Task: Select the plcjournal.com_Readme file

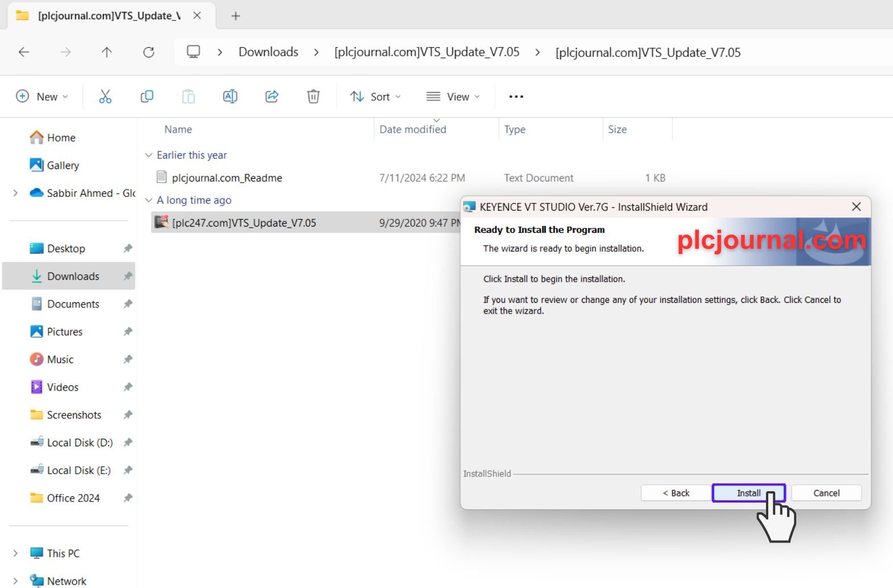Action: 227,178
